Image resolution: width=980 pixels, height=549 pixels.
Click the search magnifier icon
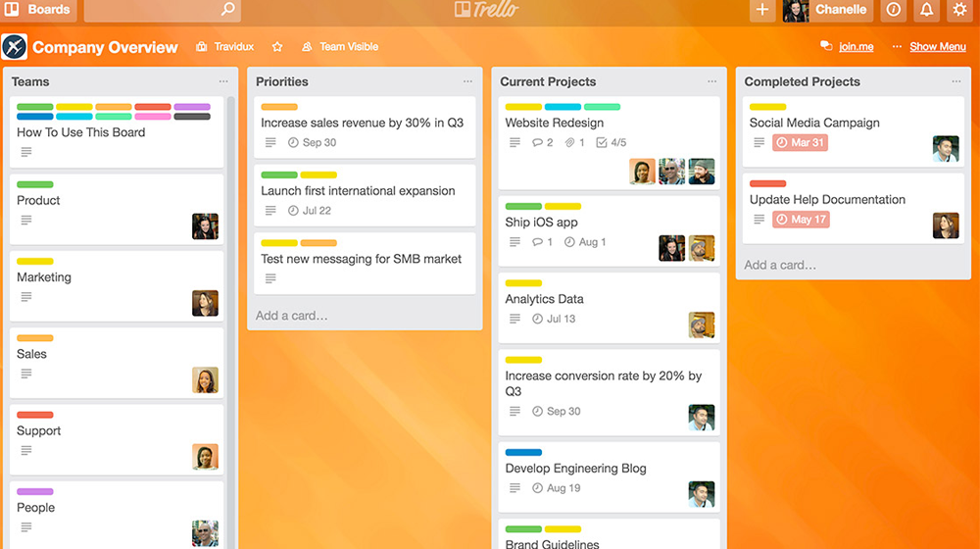point(228,10)
